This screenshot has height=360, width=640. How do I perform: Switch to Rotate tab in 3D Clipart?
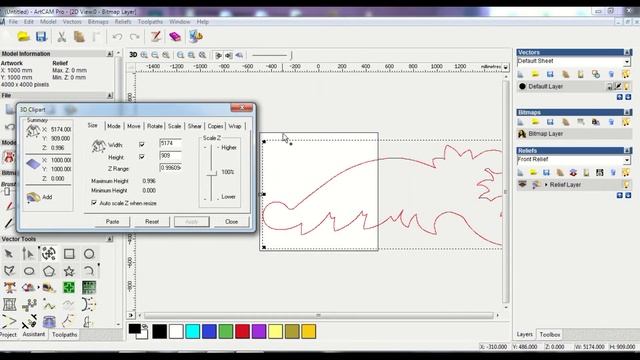[155, 126]
